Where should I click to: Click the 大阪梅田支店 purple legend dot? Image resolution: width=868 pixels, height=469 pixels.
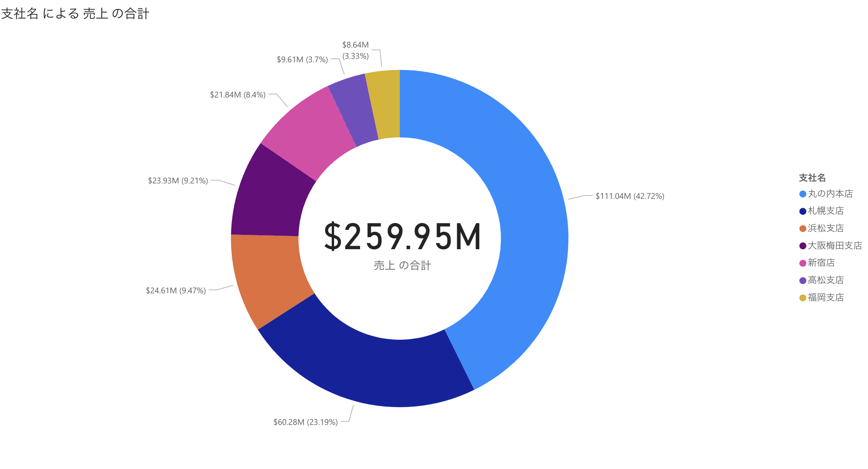tap(803, 246)
